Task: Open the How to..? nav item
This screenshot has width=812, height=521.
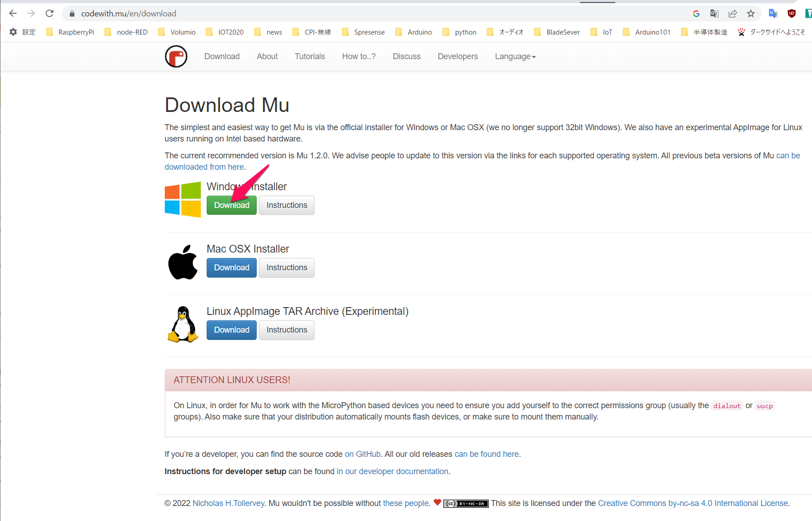Action: click(x=359, y=56)
